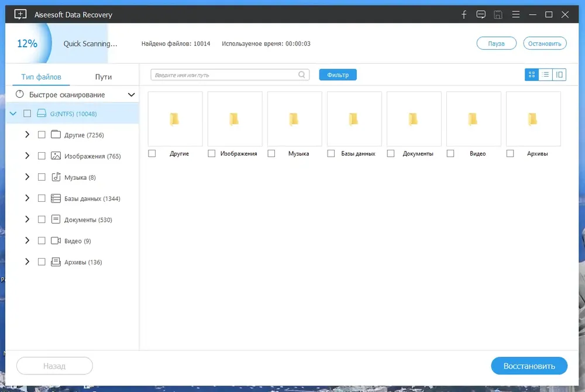Click the Базы данных icon in tree
Screen dimensions: 585x392
pyautogui.click(x=56, y=198)
